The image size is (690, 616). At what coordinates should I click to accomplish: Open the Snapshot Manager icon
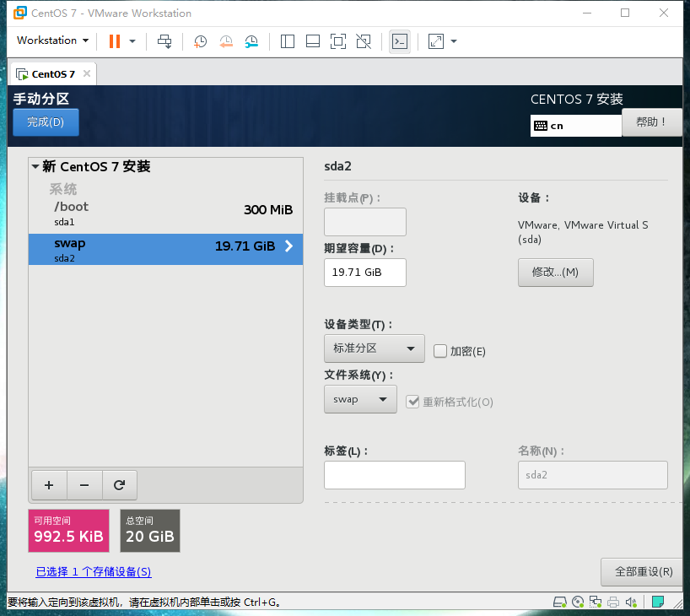[x=251, y=41]
